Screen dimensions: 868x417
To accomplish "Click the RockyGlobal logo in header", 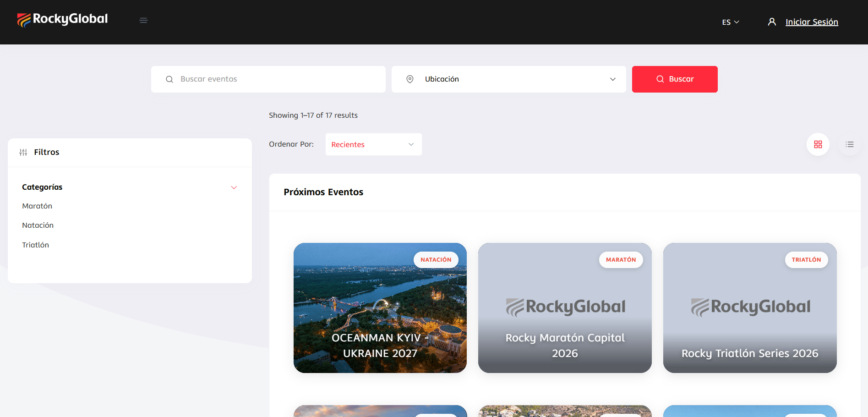I will click(62, 20).
